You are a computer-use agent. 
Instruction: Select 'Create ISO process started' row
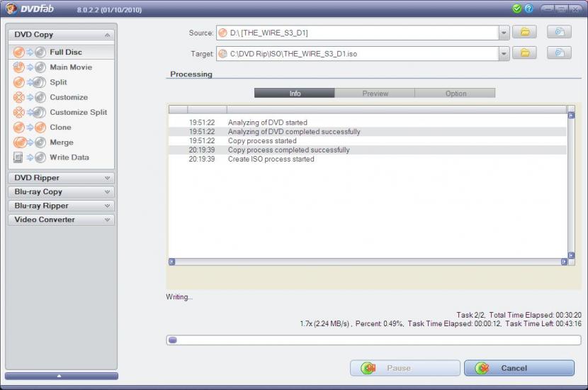[x=368, y=159]
